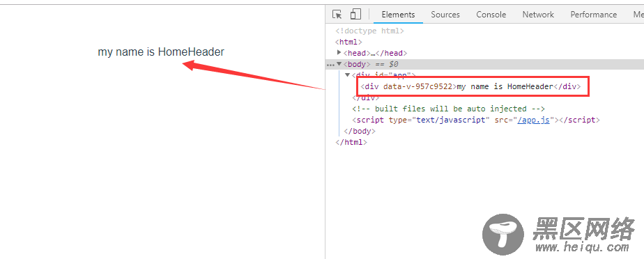Open the Console tab
This screenshot has height=259, width=644.
491,15
